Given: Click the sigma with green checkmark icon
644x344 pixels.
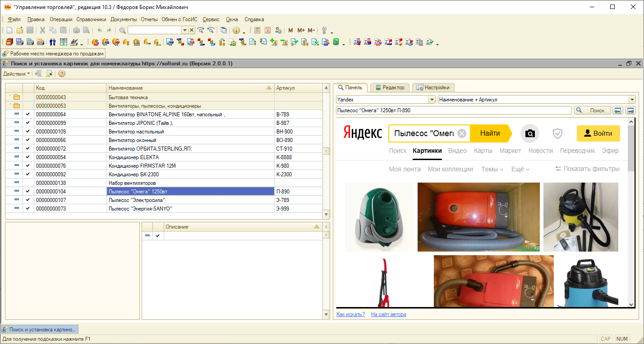Looking at the screenshot, I should [430, 42].
